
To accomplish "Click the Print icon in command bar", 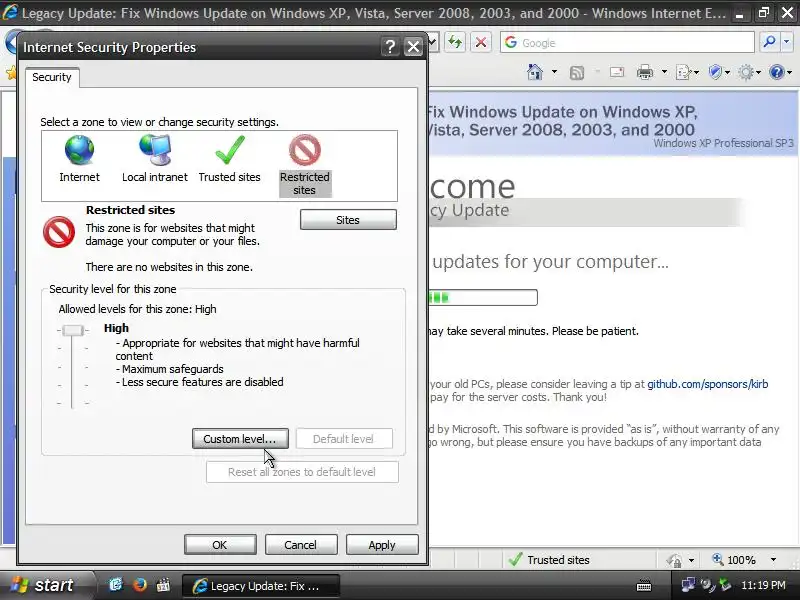I will (x=645, y=72).
